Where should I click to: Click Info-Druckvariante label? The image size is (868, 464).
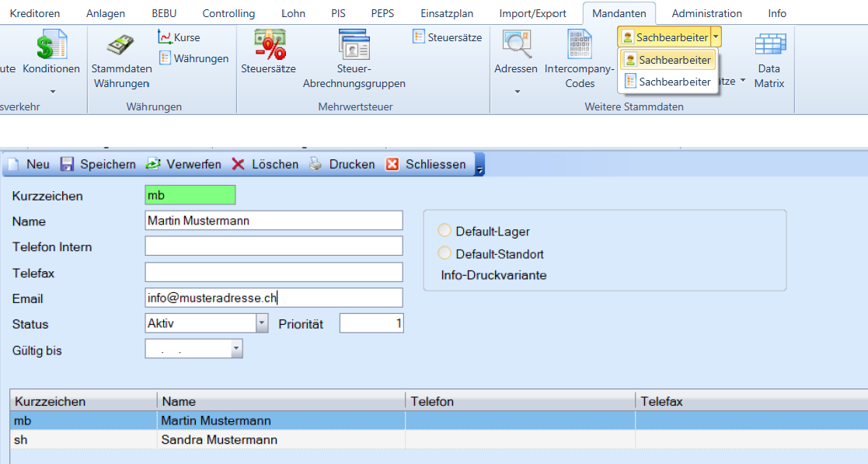point(493,275)
